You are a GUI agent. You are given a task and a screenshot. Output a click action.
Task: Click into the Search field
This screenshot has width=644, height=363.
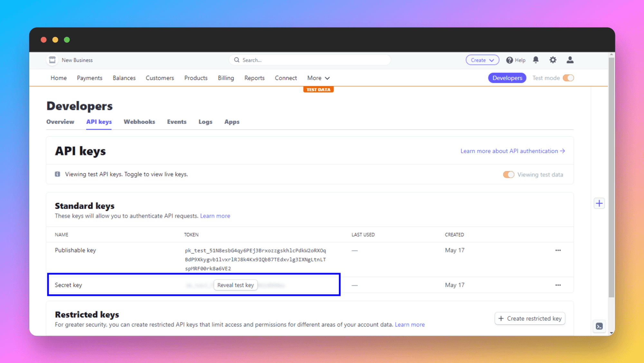point(309,60)
